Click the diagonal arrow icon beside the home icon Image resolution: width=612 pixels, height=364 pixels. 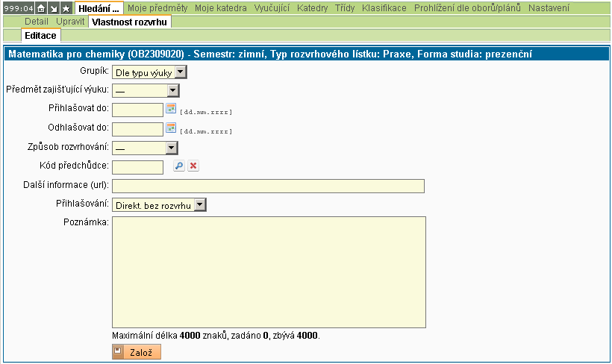[53, 8]
